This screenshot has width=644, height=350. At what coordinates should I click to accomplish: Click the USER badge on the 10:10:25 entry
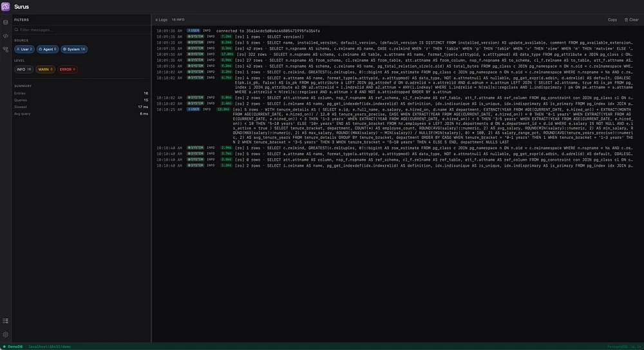[x=193, y=109]
